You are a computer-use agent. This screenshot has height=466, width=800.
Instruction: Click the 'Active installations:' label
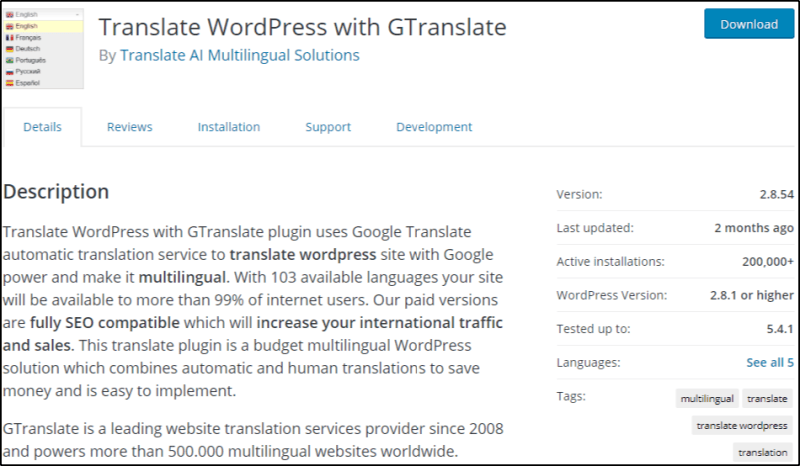click(x=610, y=261)
